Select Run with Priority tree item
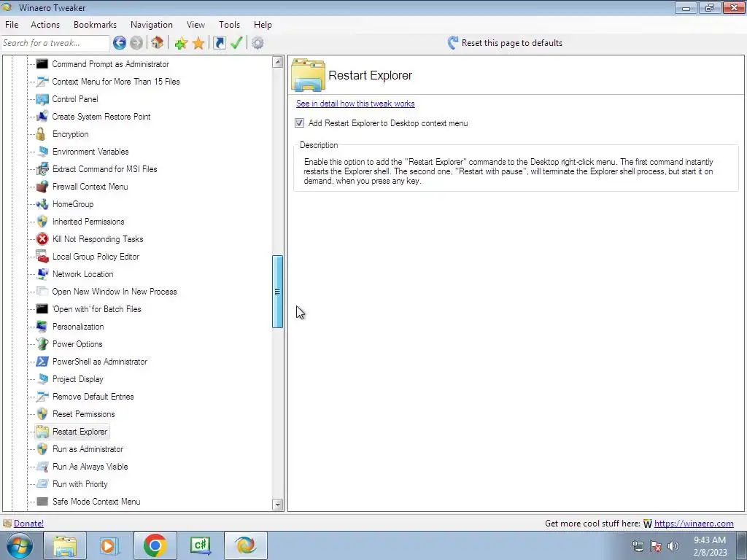Screen dimensions: 747x560 (x=80, y=484)
